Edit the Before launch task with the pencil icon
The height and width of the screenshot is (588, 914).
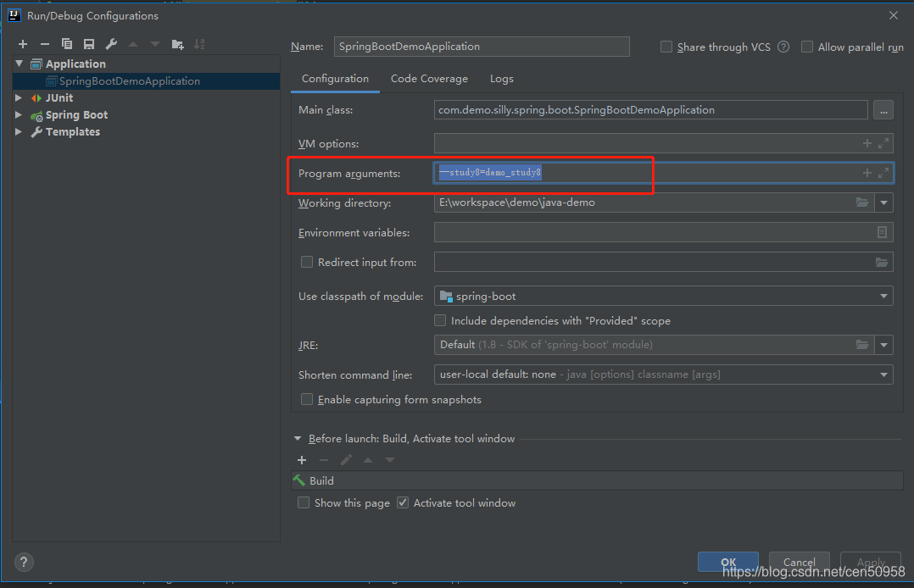[x=346, y=460]
